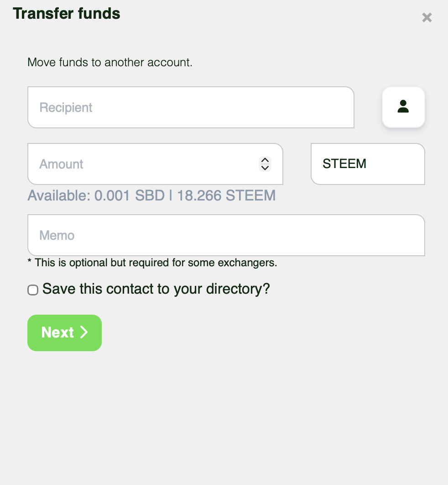The width and height of the screenshot is (448, 485).
Task: Click the separator between SBD and STEEM balances
Action: (x=171, y=196)
